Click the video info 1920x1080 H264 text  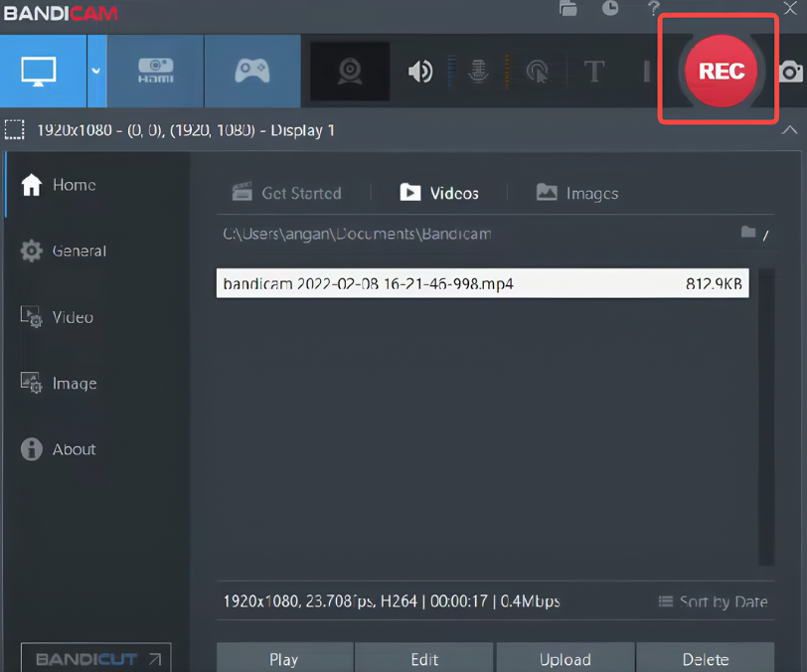point(392,601)
